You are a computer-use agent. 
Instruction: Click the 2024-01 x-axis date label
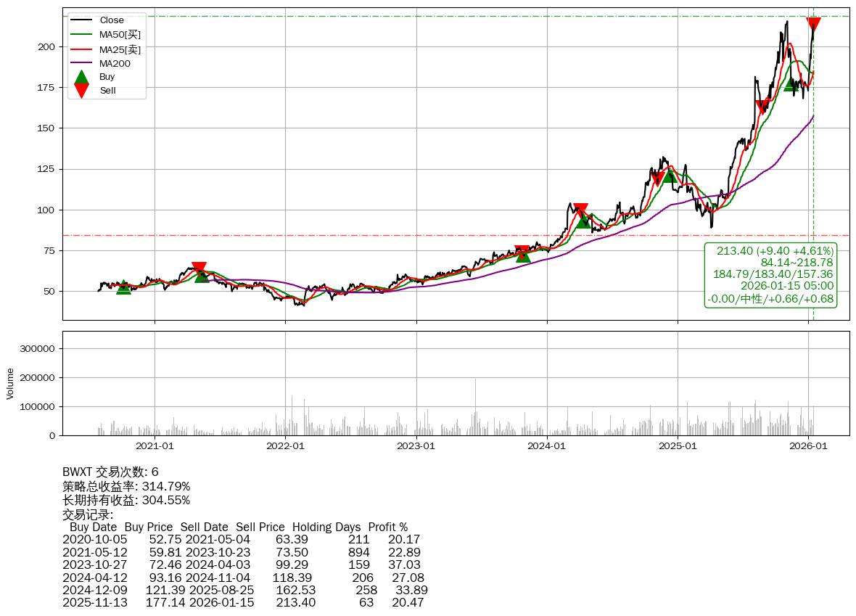(547, 446)
